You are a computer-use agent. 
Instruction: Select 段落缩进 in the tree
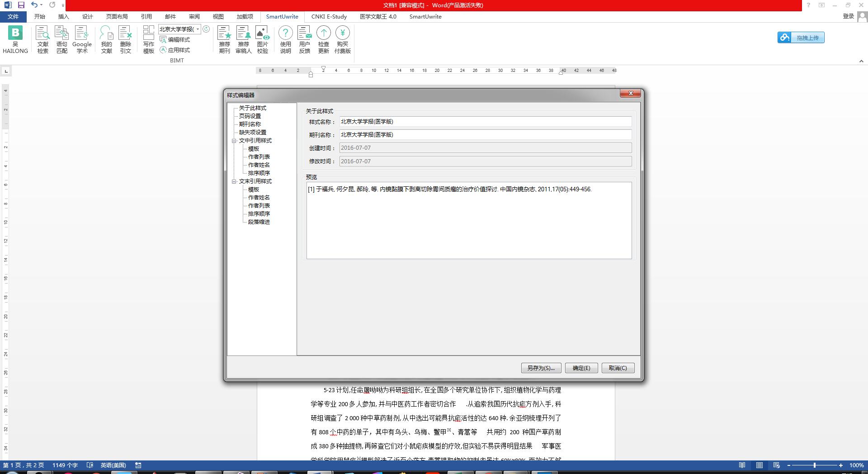pyautogui.click(x=259, y=222)
